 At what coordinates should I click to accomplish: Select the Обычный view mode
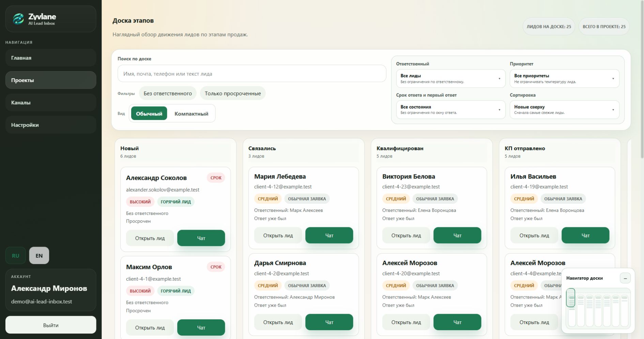(149, 113)
